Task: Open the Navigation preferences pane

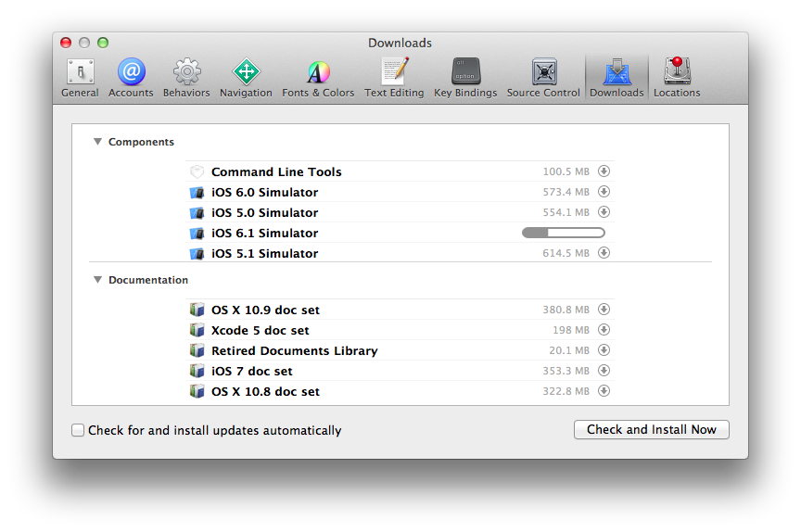Action: pyautogui.click(x=246, y=78)
